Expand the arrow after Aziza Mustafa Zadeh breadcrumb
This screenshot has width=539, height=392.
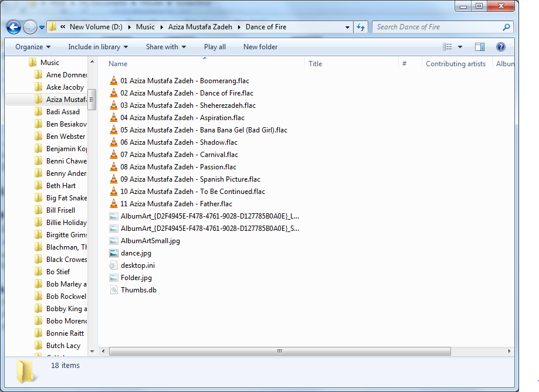[239, 27]
